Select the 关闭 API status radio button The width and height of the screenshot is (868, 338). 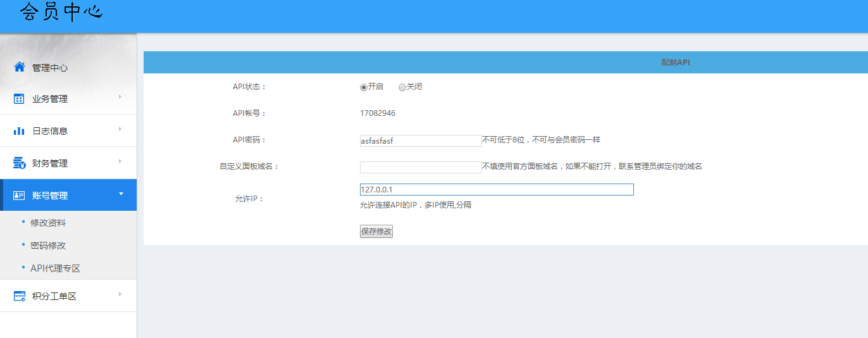pyautogui.click(x=402, y=87)
